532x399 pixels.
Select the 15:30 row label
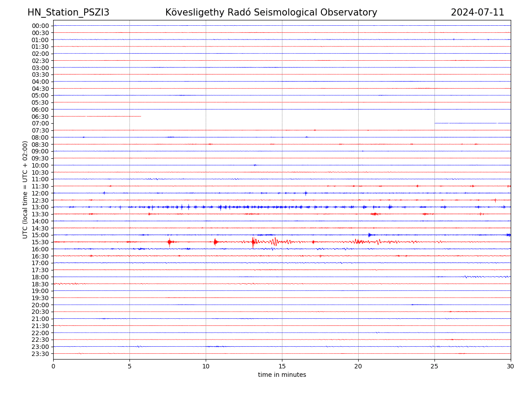[40, 242]
